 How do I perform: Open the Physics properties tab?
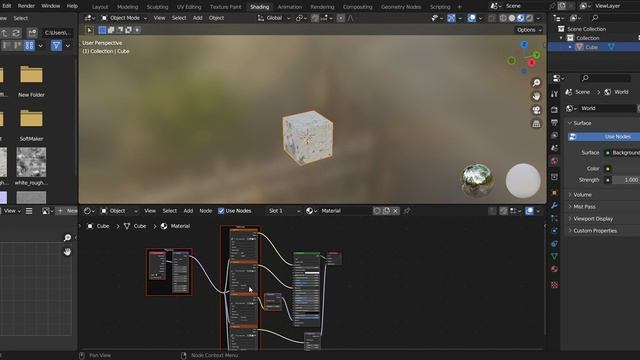(x=554, y=231)
